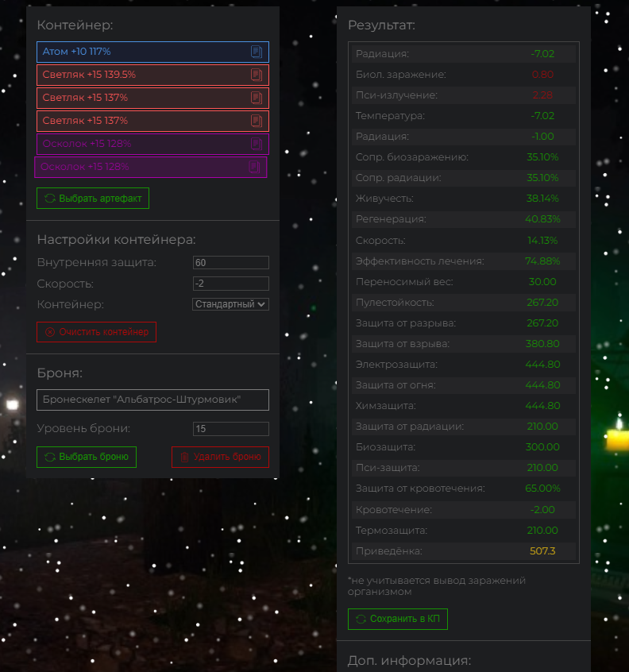Viewport: 629px width, 672px height.
Task: Click the Бронескелет "Альбатрос-Штурмовик" armor field
Action: [x=152, y=400]
